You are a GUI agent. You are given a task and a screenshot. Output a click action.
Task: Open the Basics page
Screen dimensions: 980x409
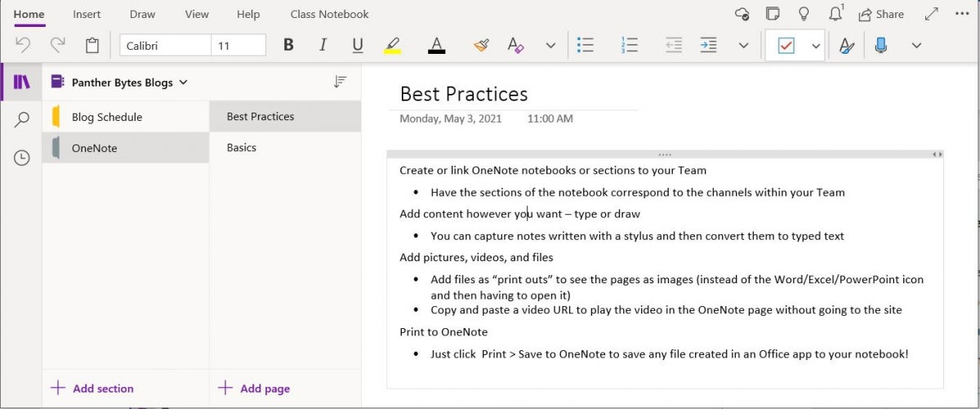(285, 147)
